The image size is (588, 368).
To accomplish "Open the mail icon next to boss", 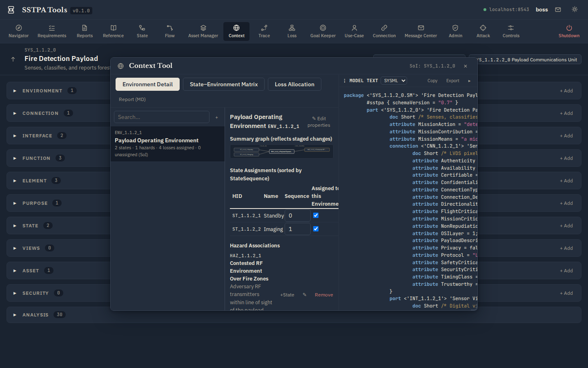I will (x=558, y=9).
